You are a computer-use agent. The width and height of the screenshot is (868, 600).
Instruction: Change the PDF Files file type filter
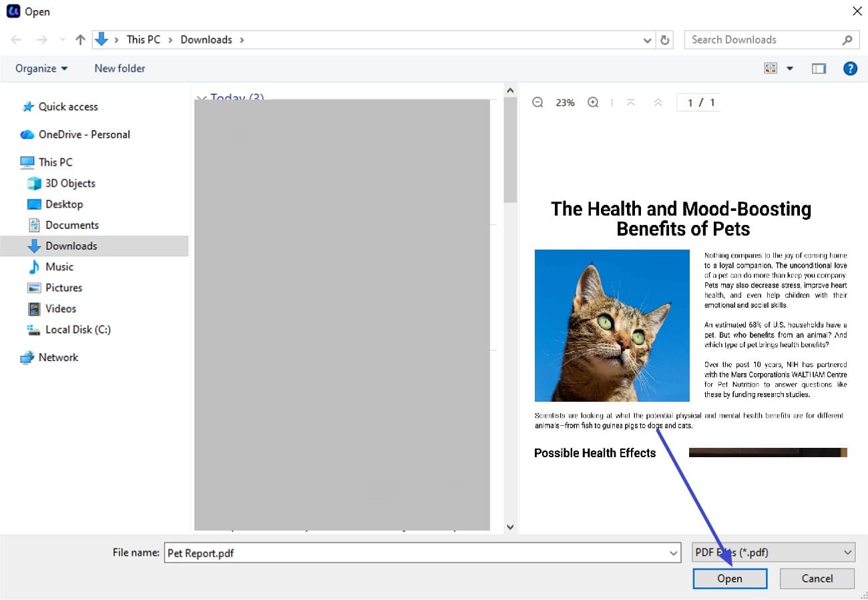772,552
